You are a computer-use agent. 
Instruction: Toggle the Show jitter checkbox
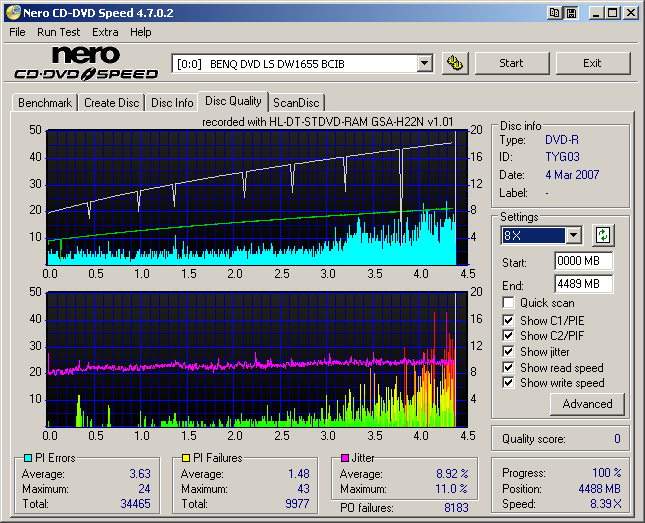coord(509,352)
